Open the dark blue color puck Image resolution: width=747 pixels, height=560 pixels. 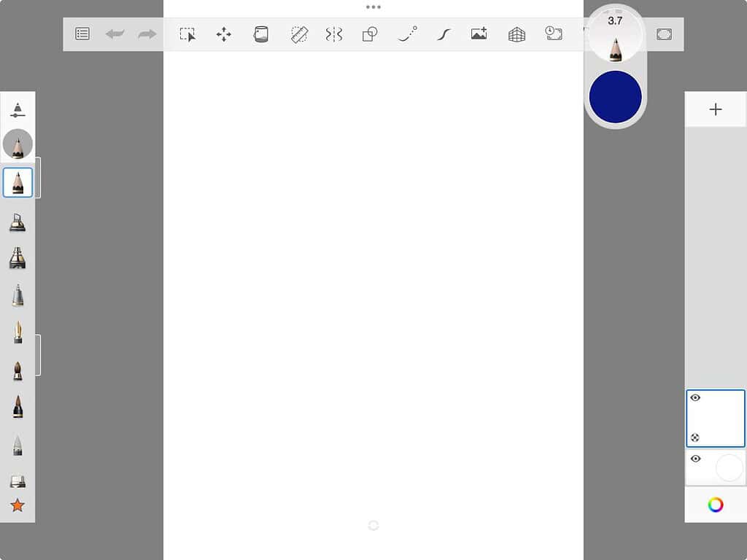pyautogui.click(x=615, y=97)
